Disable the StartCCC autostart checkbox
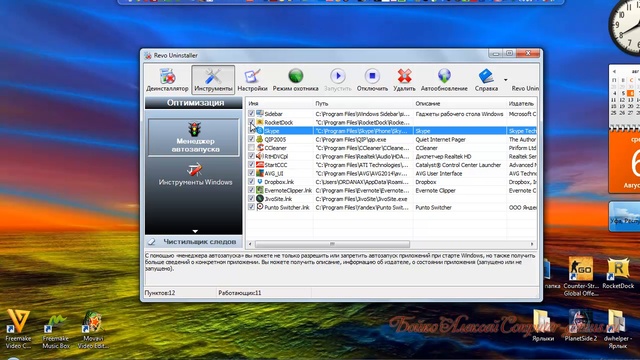This screenshot has height=360, width=640. (x=251, y=165)
